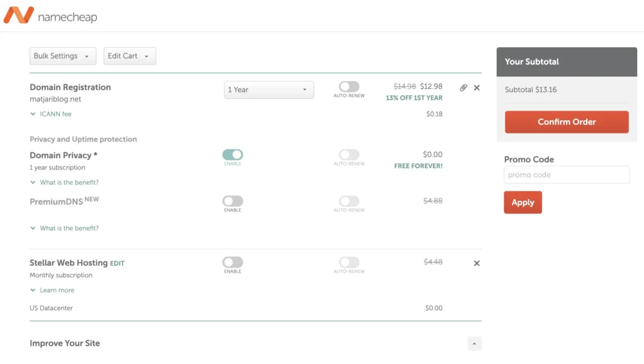The width and height of the screenshot is (644, 364).
Task: Click the 1 year subscription text
Action: pyautogui.click(x=57, y=168)
